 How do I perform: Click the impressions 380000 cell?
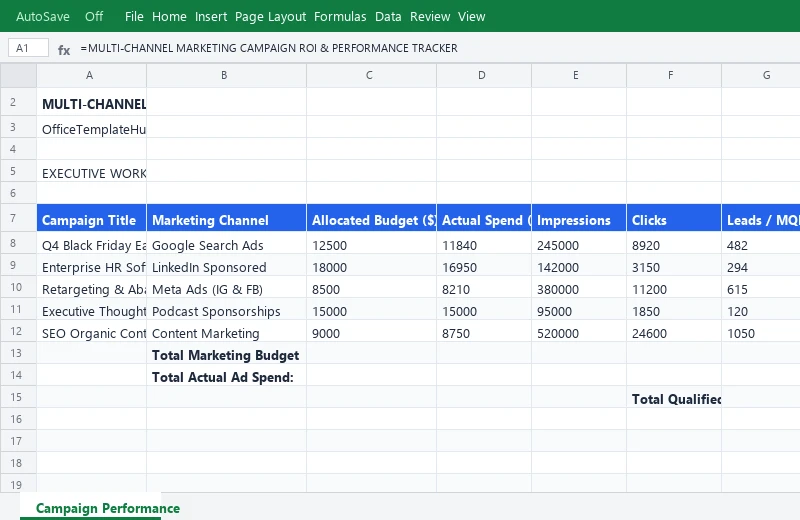(x=579, y=287)
